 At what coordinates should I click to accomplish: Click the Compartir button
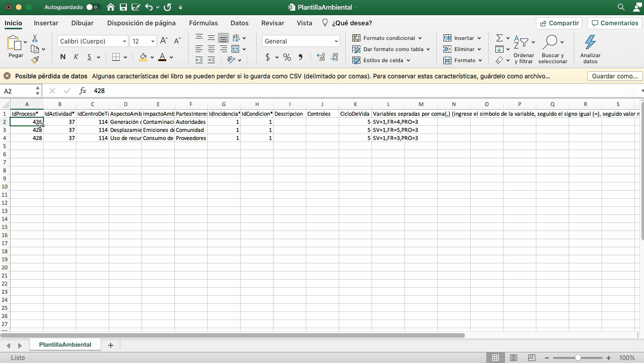tap(559, 23)
